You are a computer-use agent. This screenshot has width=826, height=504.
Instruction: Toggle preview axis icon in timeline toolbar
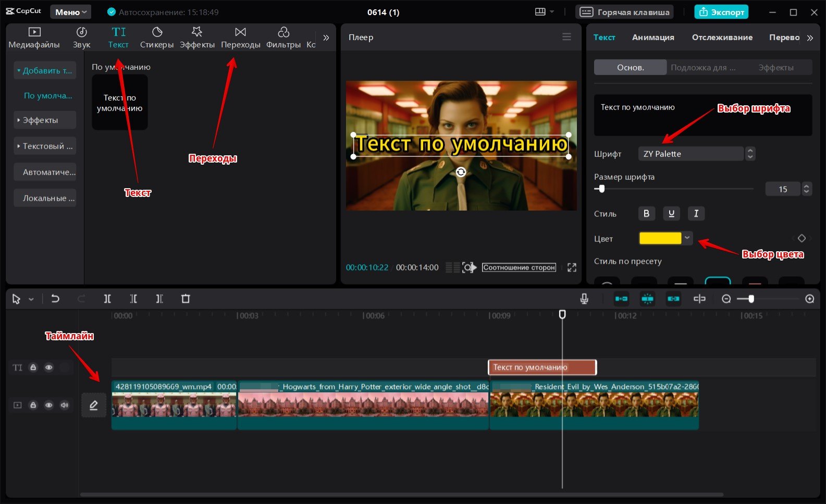click(x=699, y=299)
